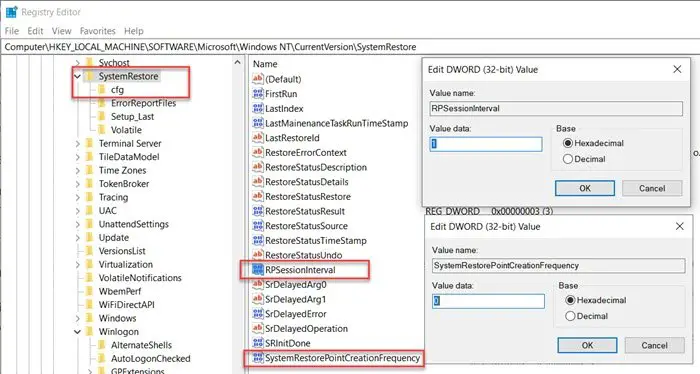Screen dimensions: 700x374
Task: Expand the TileDataModel key
Action: tap(77, 157)
